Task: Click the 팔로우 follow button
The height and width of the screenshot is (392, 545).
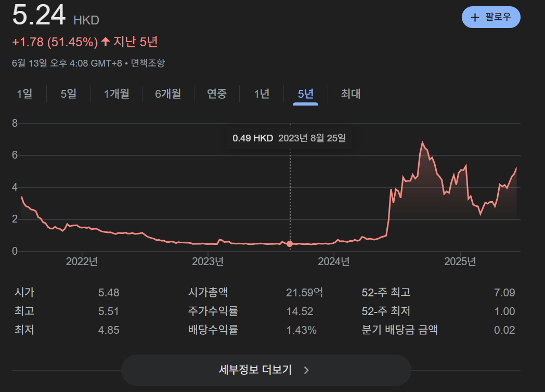Action: pyautogui.click(x=491, y=17)
